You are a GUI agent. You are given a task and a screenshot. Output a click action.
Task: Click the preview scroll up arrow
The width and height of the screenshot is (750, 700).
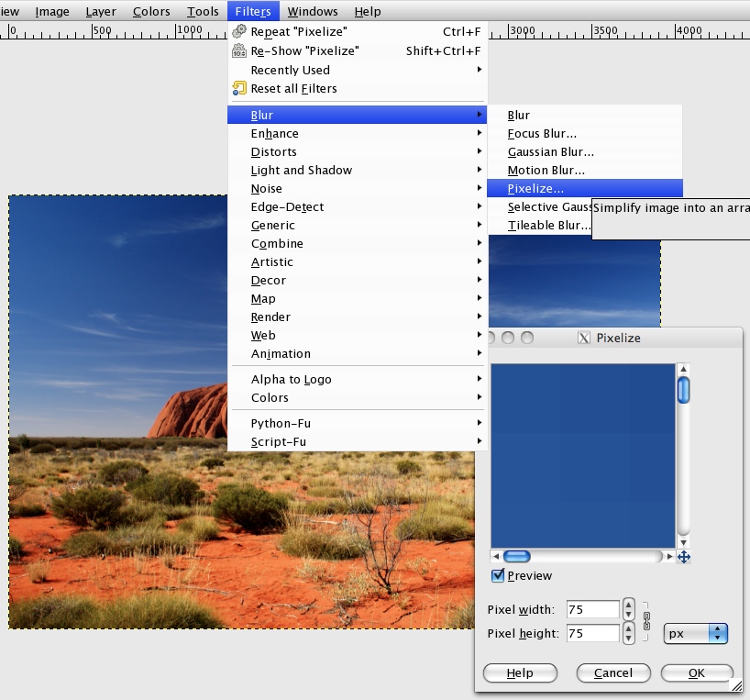[683, 369]
